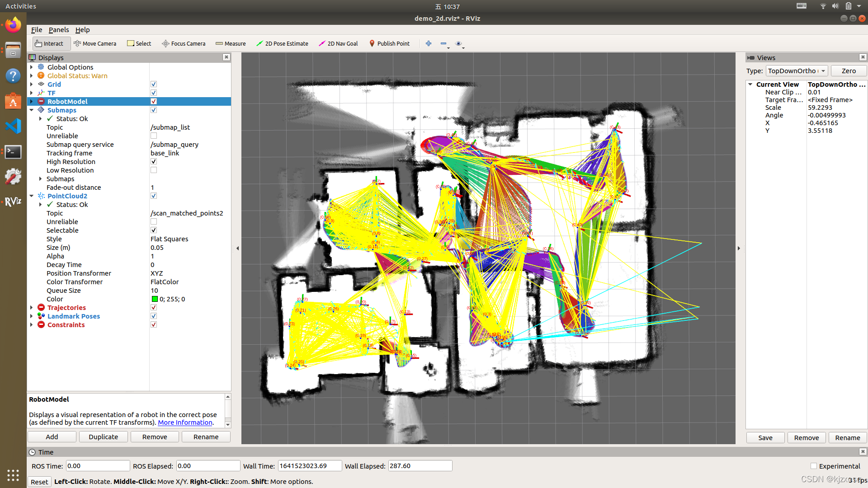Click the add tool plus icon

tap(429, 43)
